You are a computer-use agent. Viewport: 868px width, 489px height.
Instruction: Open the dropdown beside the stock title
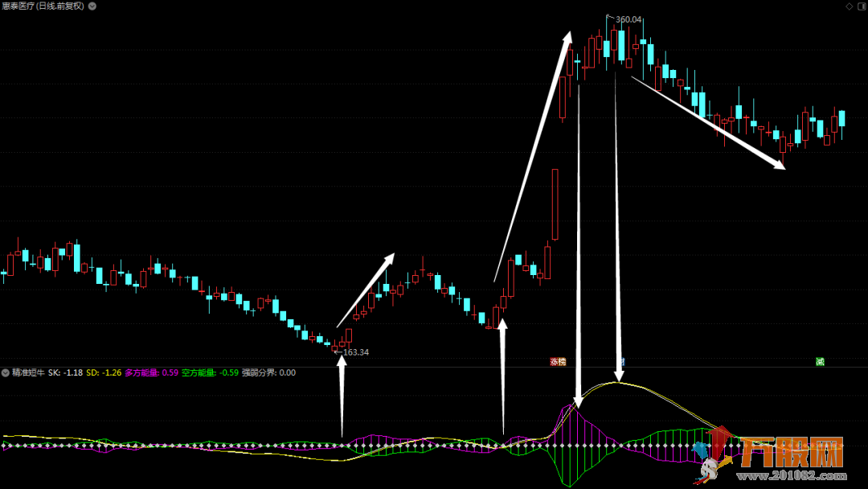[92, 6]
